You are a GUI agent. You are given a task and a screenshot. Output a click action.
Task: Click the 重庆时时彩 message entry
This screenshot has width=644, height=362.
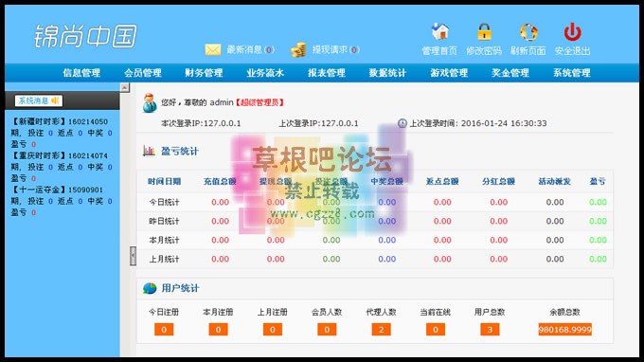62,167
